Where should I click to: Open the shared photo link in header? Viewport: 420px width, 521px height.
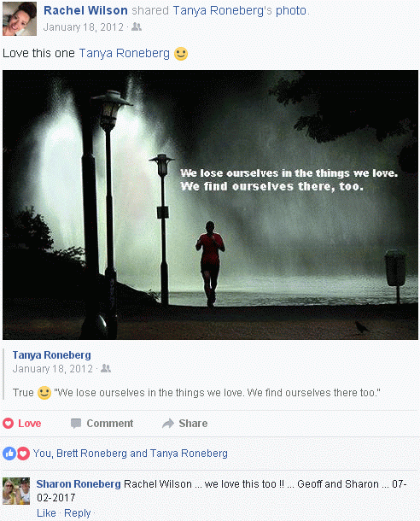click(x=291, y=10)
